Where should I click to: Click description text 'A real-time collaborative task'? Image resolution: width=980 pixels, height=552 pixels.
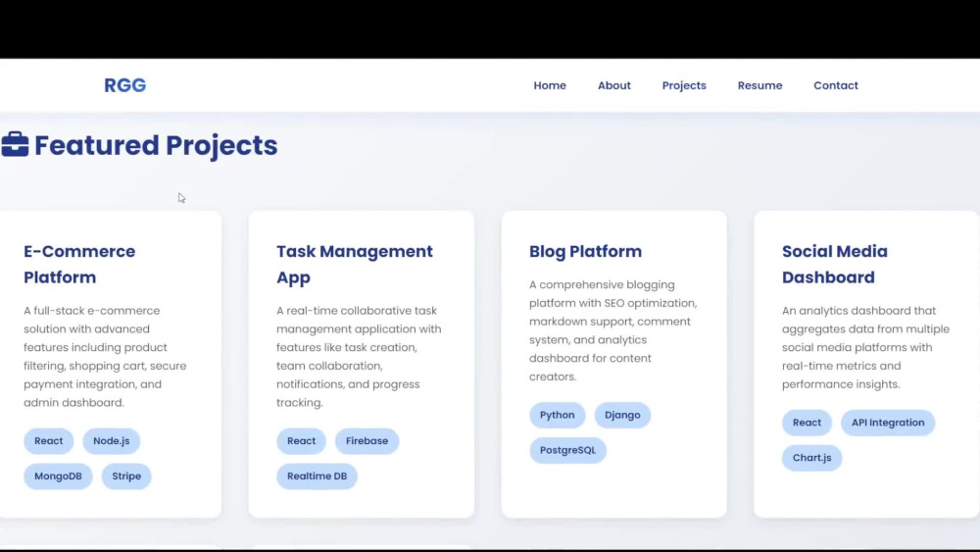point(359,356)
